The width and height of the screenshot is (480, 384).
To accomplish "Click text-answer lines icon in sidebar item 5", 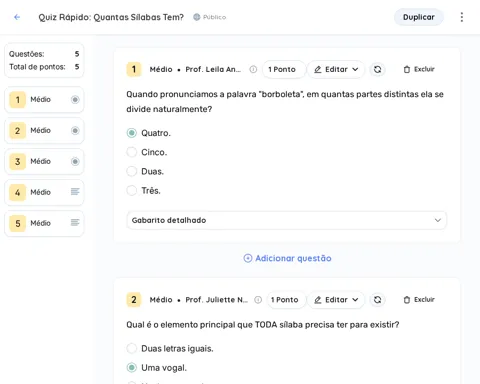I will point(75,222).
